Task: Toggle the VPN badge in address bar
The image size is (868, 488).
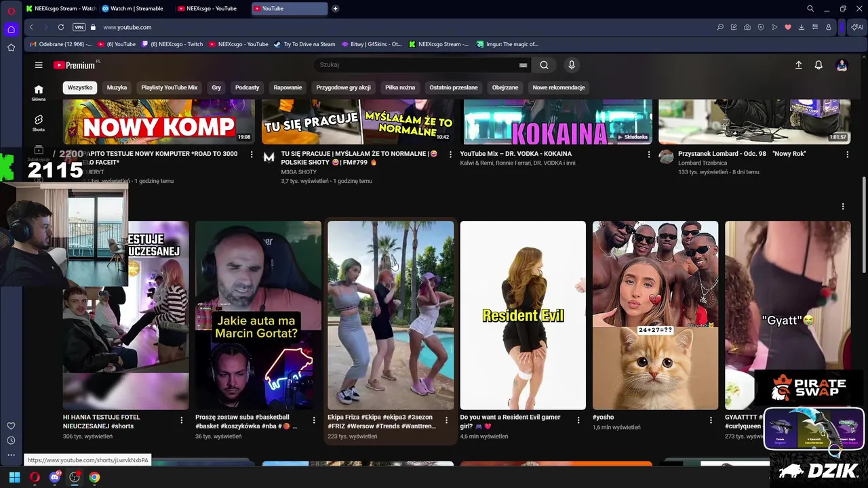Action: click(79, 27)
